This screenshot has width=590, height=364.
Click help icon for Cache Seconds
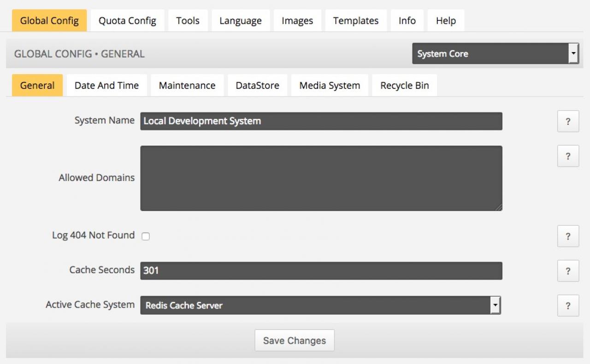pos(568,271)
